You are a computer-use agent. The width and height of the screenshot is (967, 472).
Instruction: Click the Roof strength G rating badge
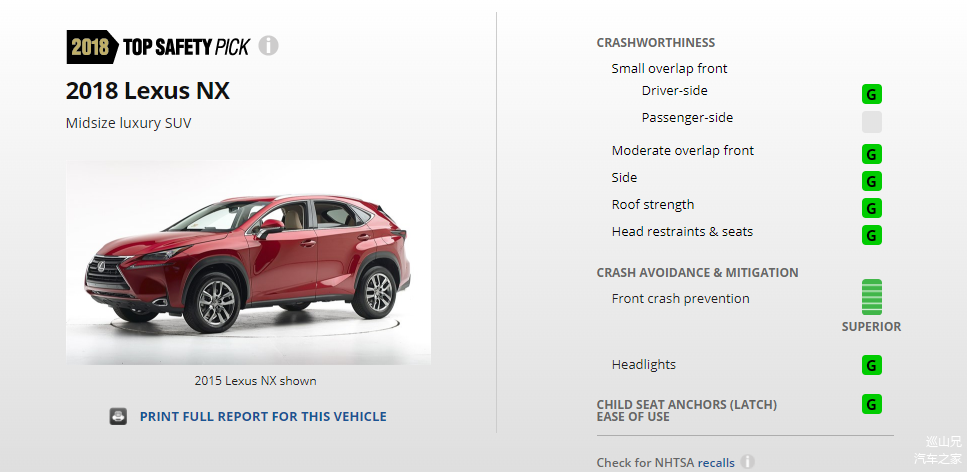[x=871, y=209]
